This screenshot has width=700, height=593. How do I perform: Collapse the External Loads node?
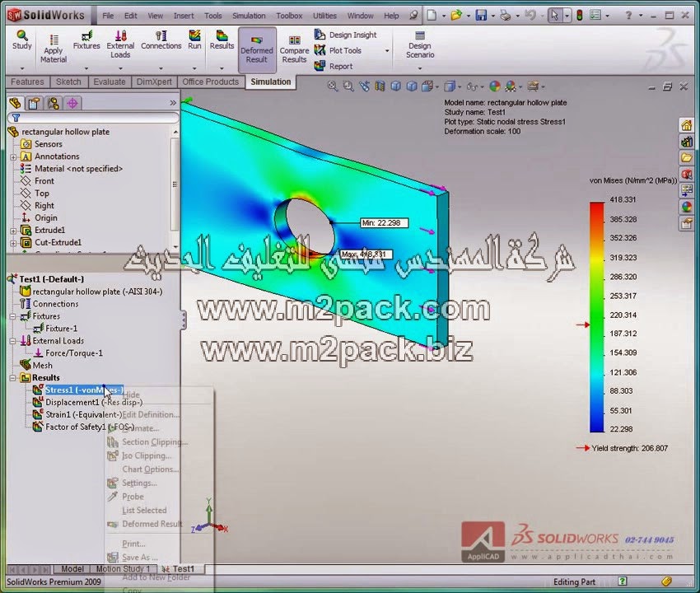point(13,341)
